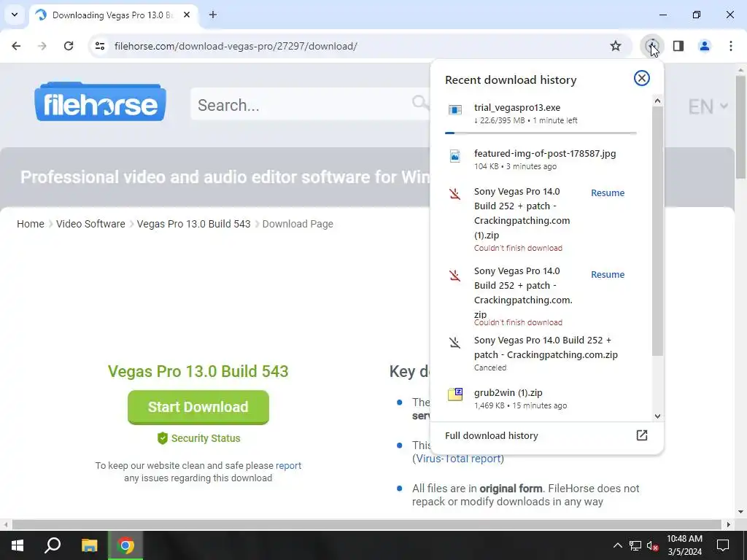Click the downloads icon in the toolbar
This screenshot has width=747, height=560.
(651, 46)
